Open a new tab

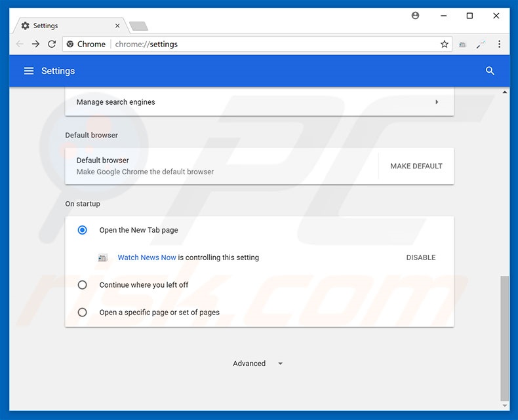[x=138, y=26]
